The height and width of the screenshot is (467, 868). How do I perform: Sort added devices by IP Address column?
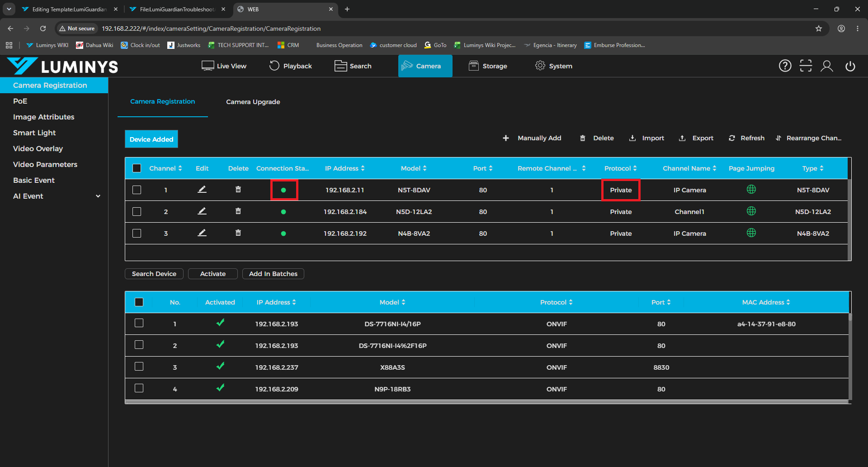coord(344,168)
